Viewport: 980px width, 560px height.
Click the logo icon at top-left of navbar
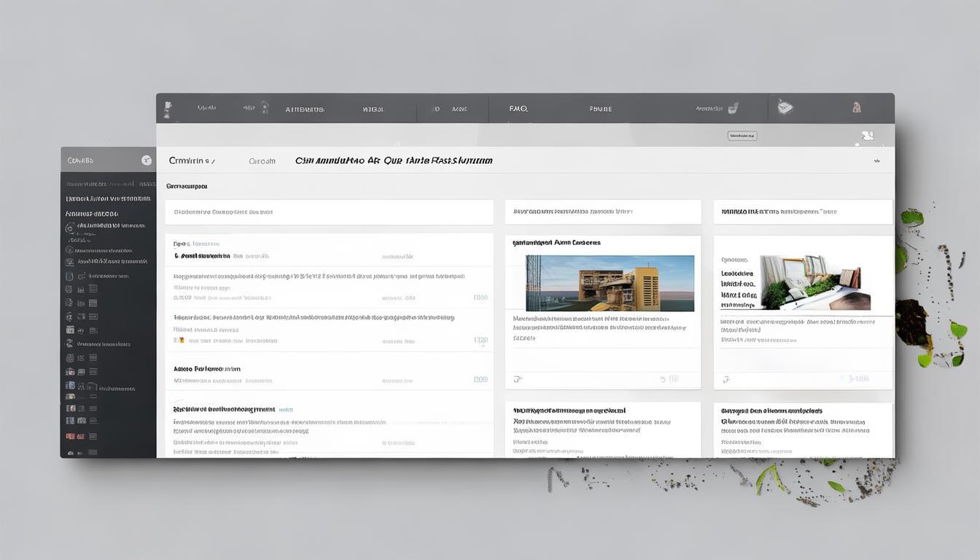tap(168, 109)
